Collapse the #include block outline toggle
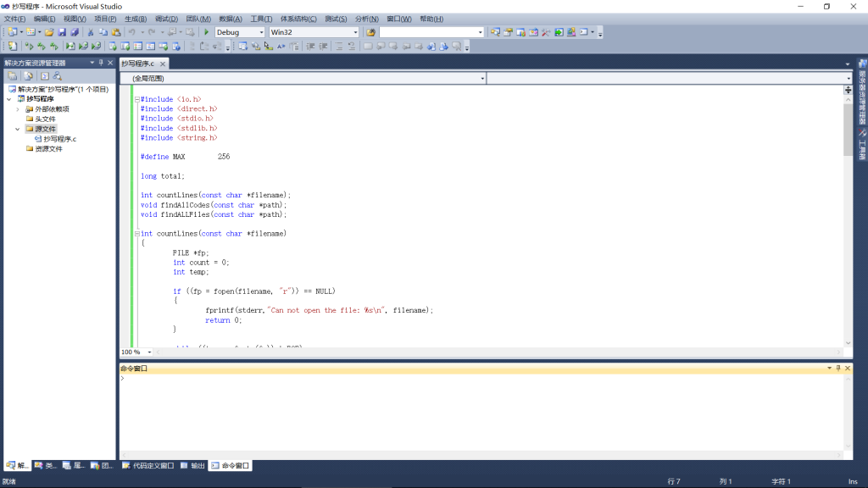Viewport: 868px width, 488px height. click(136, 99)
